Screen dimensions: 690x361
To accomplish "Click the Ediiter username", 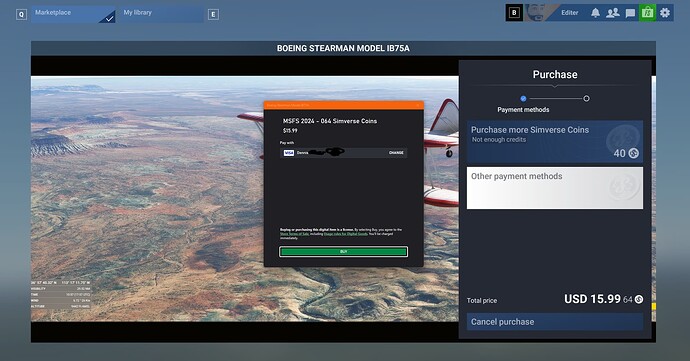I will pyautogui.click(x=569, y=13).
